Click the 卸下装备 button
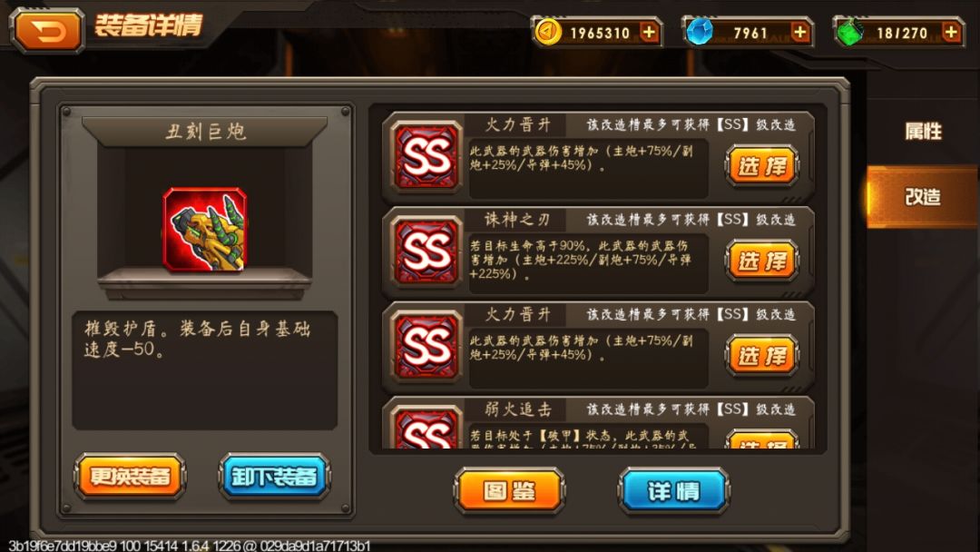 (x=274, y=477)
